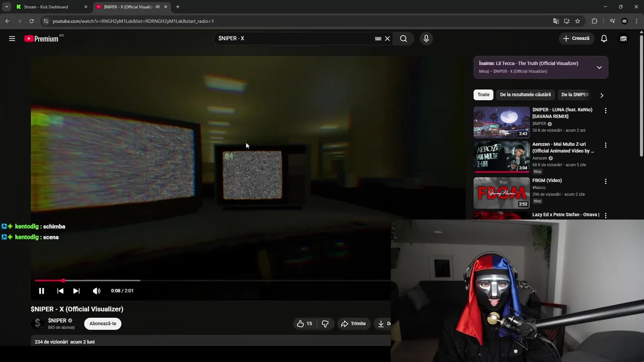The height and width of the screenshot is (362, 644).
Task: Close the Kick Dashboard tab
Action: click(86, 7)
